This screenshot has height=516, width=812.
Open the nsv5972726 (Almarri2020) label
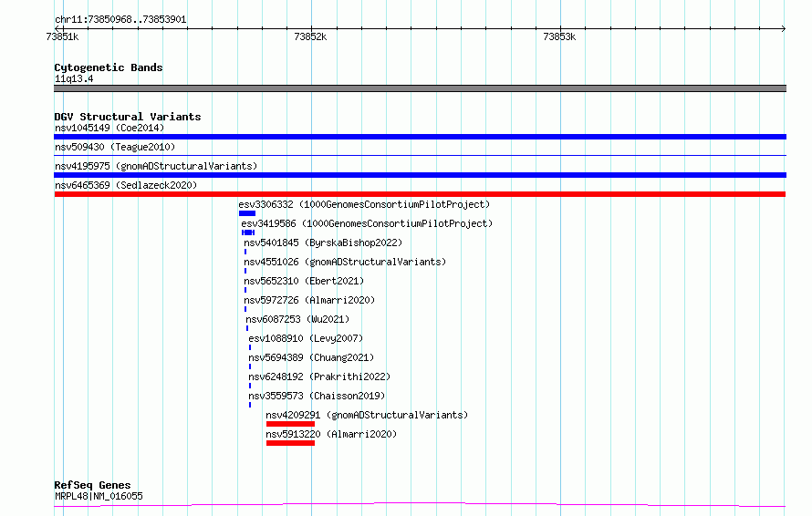pyautogui.click(x=309, y=300)
